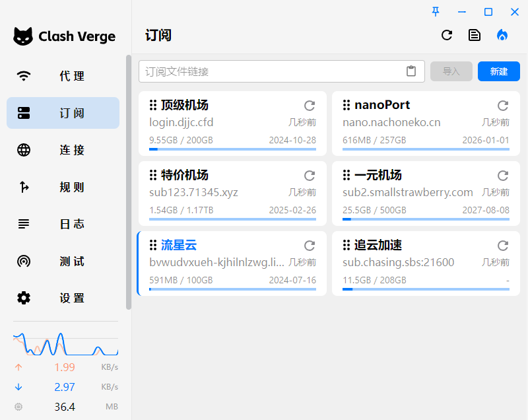Open the 设置 settings page

click(x=63, y=298)
